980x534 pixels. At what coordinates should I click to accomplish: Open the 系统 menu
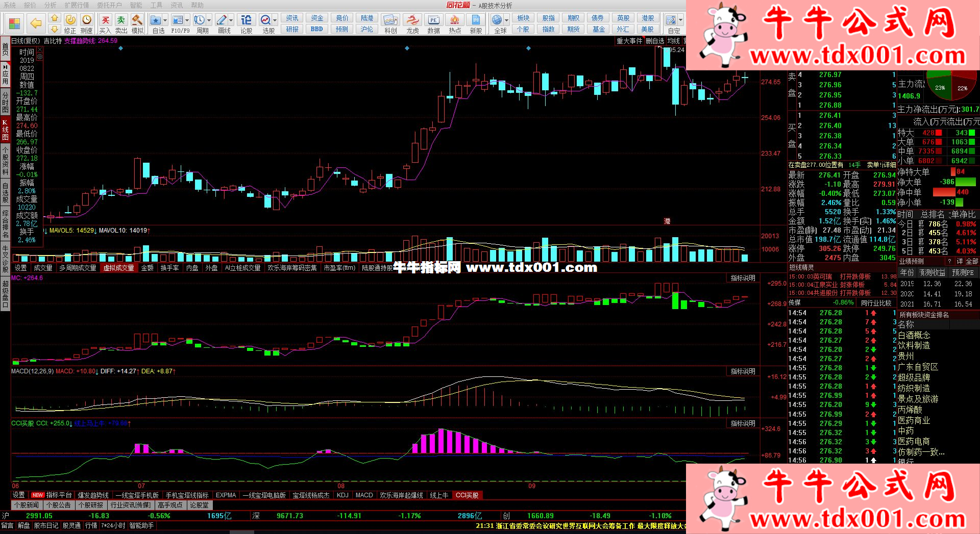tap(10, 5)
